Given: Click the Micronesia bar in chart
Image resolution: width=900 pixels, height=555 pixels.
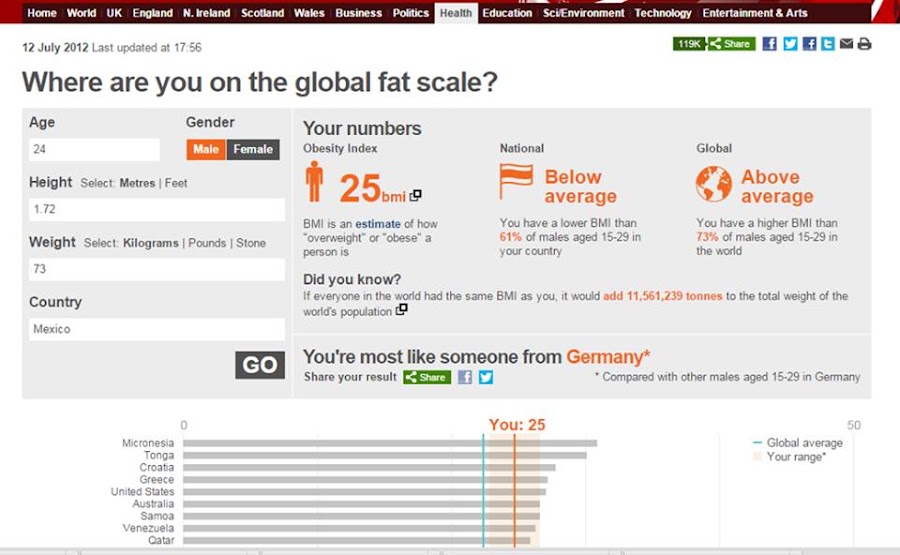Looking at the screenshot, I should (x=390, y=443).
